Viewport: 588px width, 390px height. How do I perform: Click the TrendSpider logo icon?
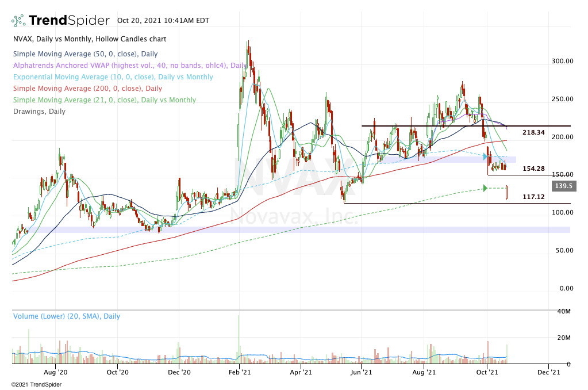(x=18, y=21)
